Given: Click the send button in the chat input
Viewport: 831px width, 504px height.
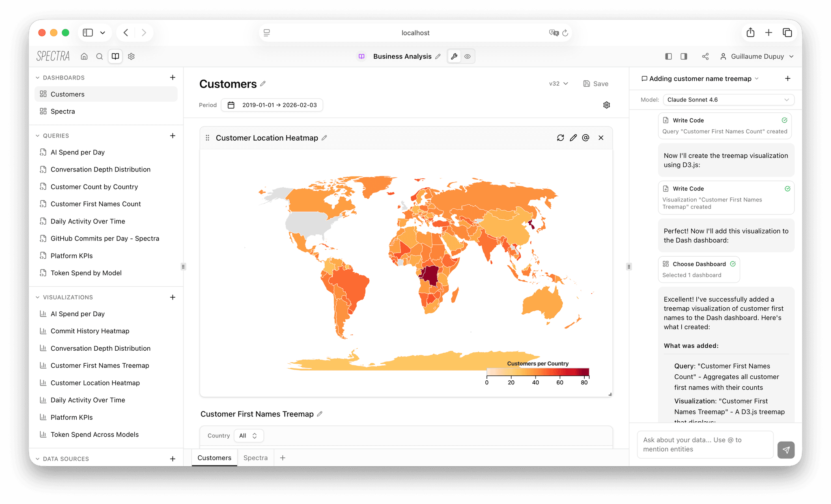Looking at the screenshot, I should tap(786, 450).
